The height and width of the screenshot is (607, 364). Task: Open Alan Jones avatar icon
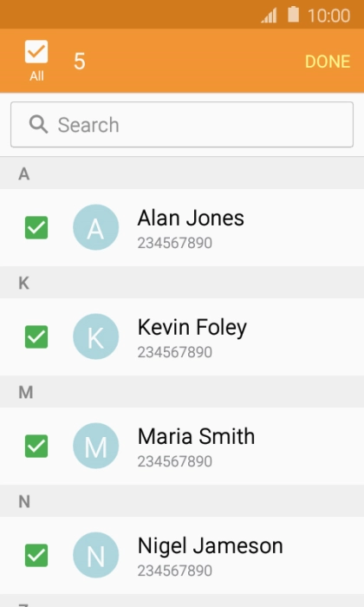pos(96,227)
